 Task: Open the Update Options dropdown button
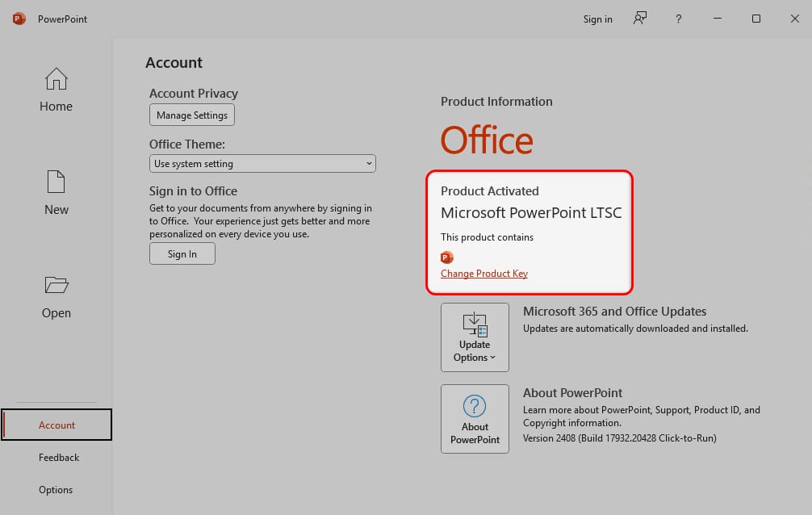point(475,337)
